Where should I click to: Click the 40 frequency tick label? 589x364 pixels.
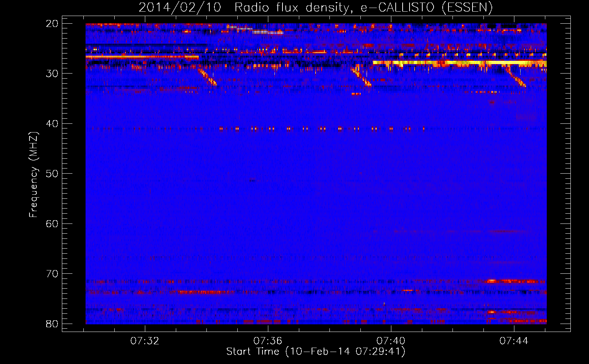[x=52, y=124]
